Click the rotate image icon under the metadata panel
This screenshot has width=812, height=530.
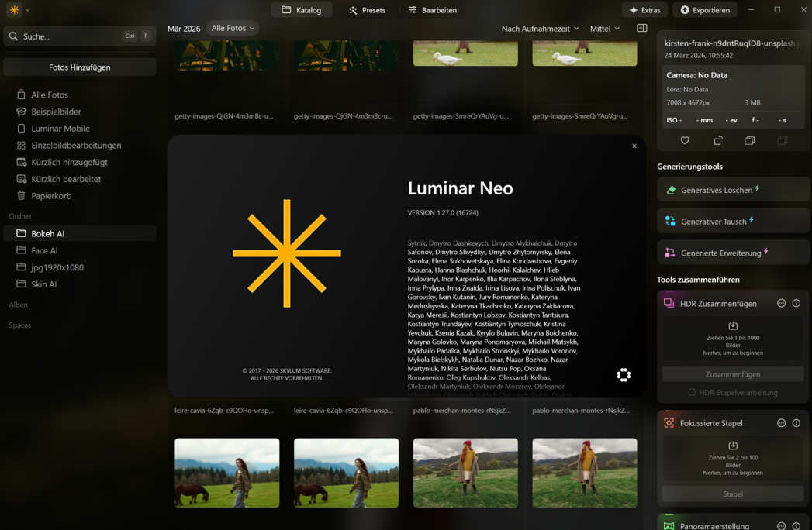click(x=717, y=140)
